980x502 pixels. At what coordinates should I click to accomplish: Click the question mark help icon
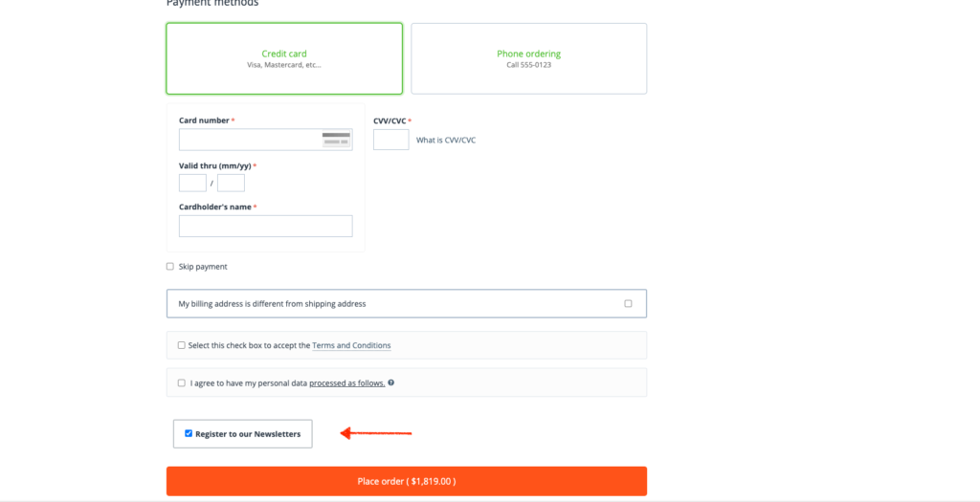pyautogui.click(x=391, y=382)
